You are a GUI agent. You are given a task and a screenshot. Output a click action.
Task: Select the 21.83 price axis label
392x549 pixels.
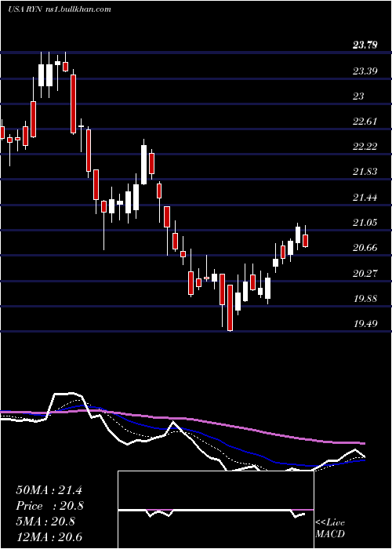click(365, 172)
